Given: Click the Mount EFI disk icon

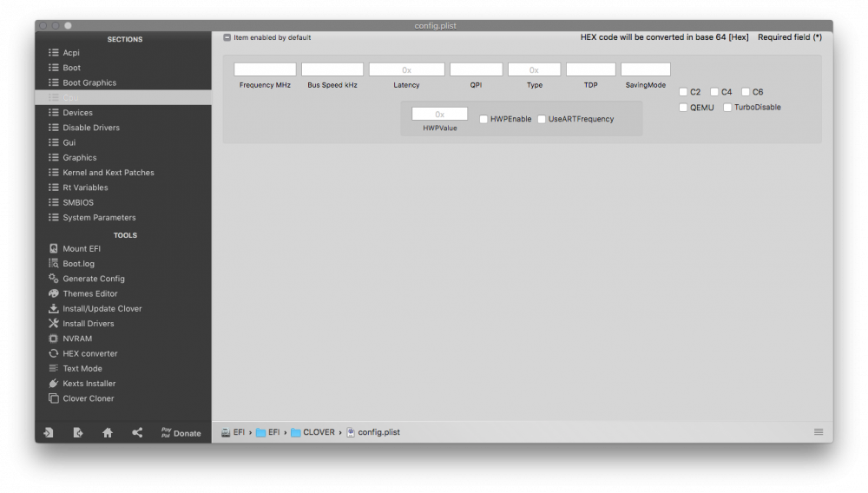Looking at the screenshot, I should 53,248.
